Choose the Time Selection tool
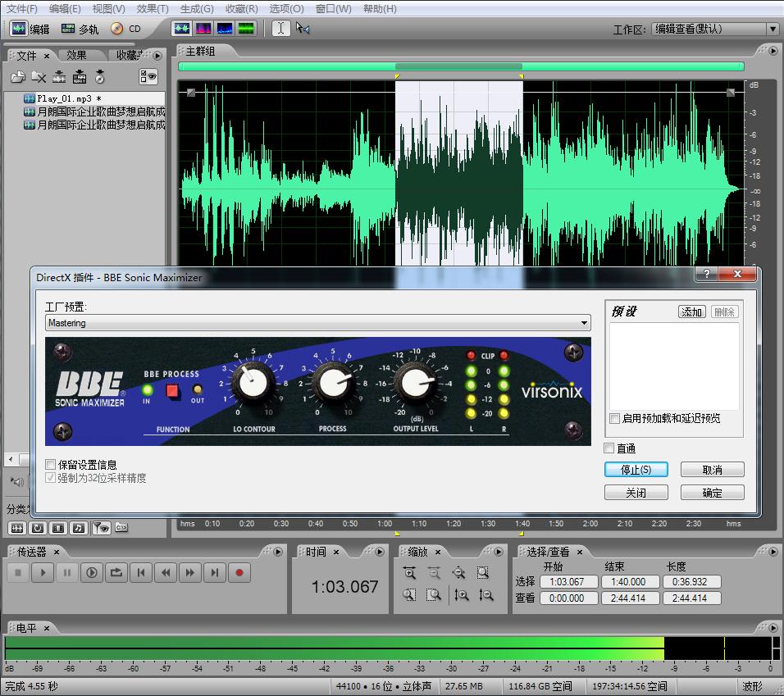Image resolution: width=784 pixels, height=696 pixels. [280, 29]
